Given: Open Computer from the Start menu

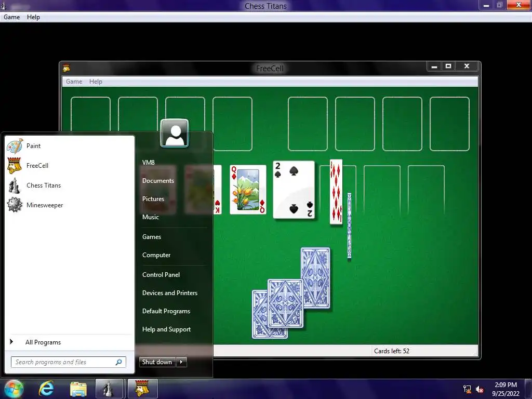Looking at the screenshot, I should (156, 255).
